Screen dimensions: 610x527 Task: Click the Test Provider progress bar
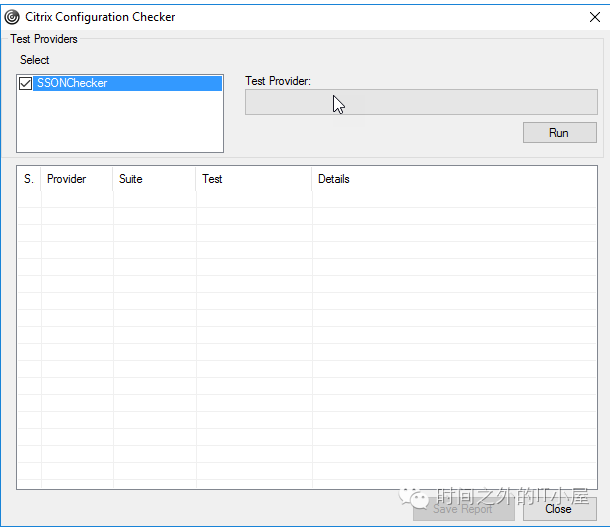(x=421, y=102)
